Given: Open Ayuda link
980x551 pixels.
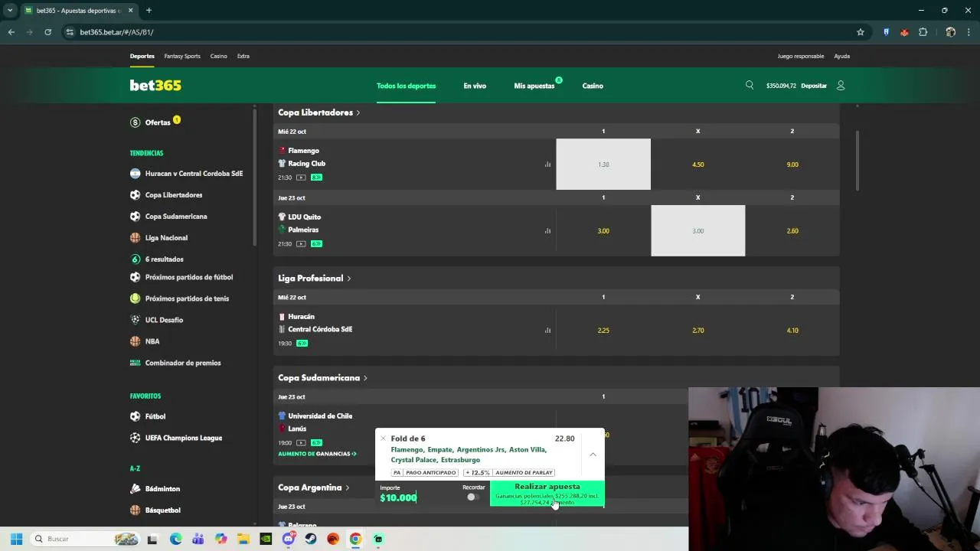Looking at the screenshot, I should click(841, 56).
